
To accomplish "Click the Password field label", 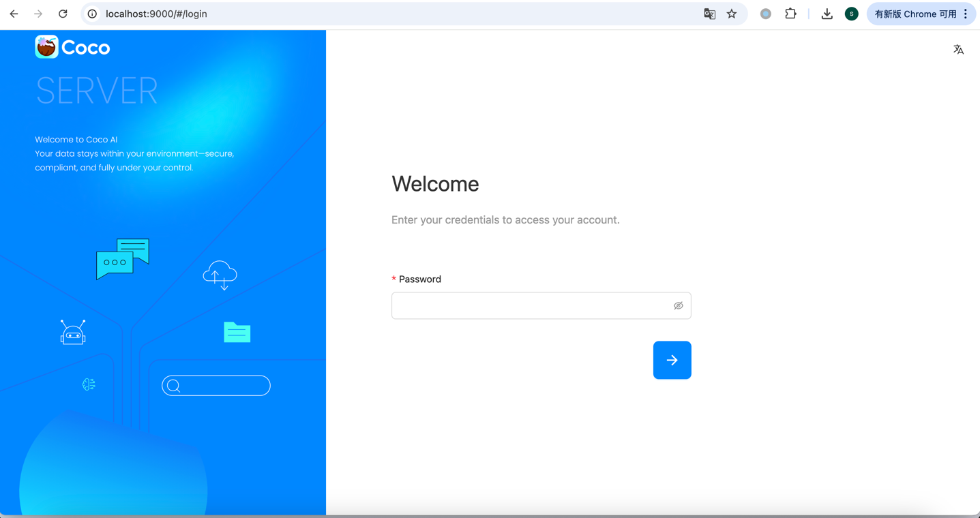I will click(420, 279).
